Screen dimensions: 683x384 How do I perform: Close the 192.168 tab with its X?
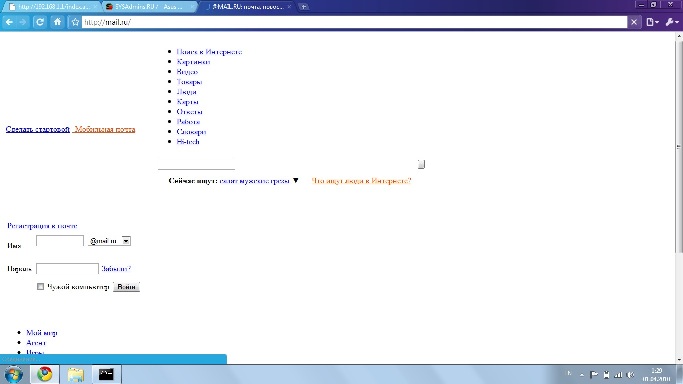tap(95, 7)
